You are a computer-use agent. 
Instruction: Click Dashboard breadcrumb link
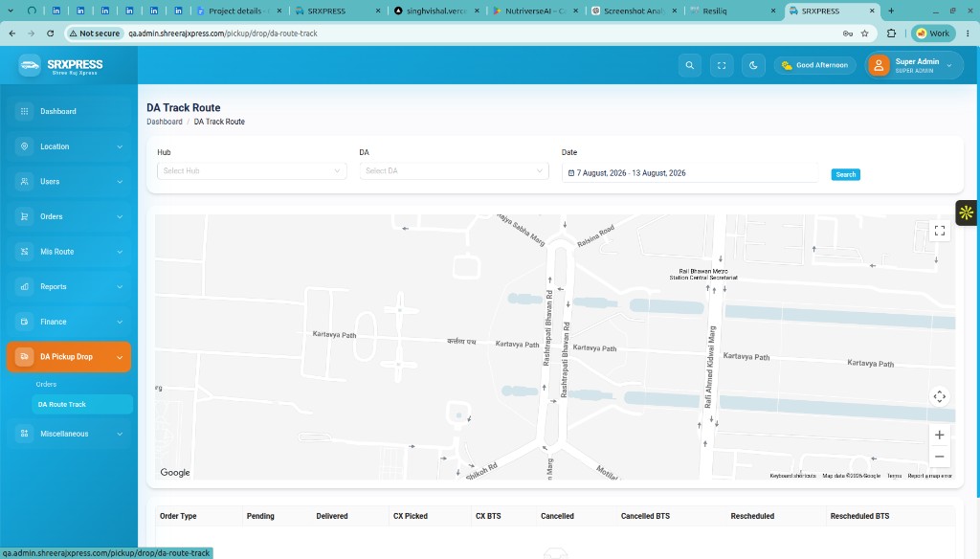pos(165,122)
